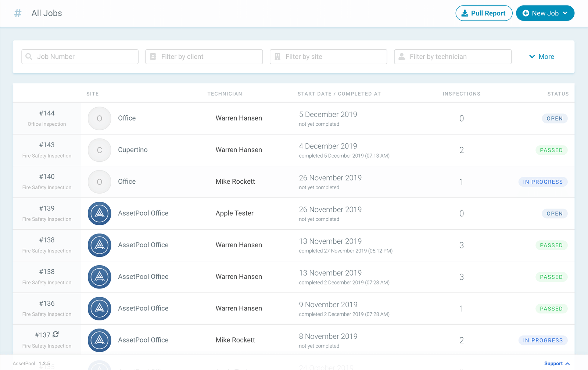
Task: Select job number #143
Action: 47,145
